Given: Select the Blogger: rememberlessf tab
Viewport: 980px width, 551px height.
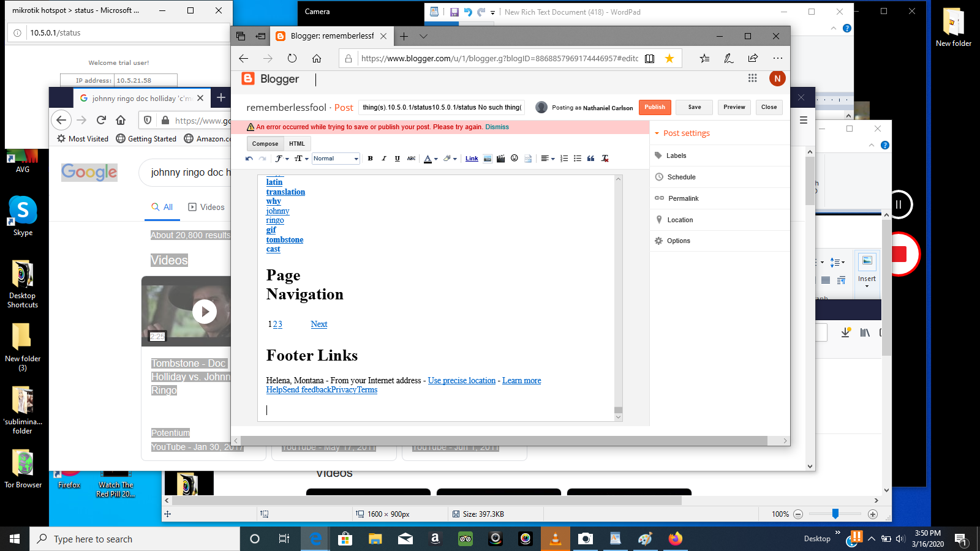Looking at the screenshot, I should click(332, 36).
